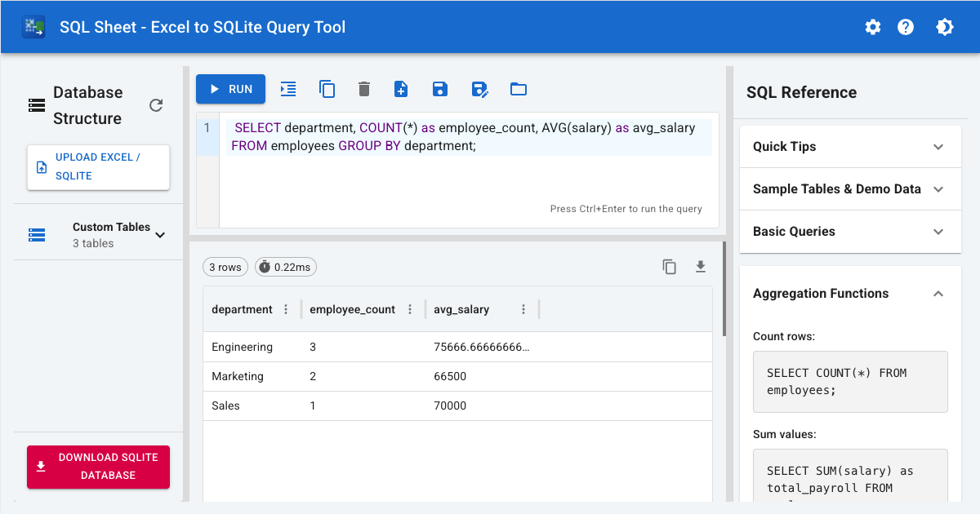
Task: Open the help icon in the header
Action: pos(906,27)
